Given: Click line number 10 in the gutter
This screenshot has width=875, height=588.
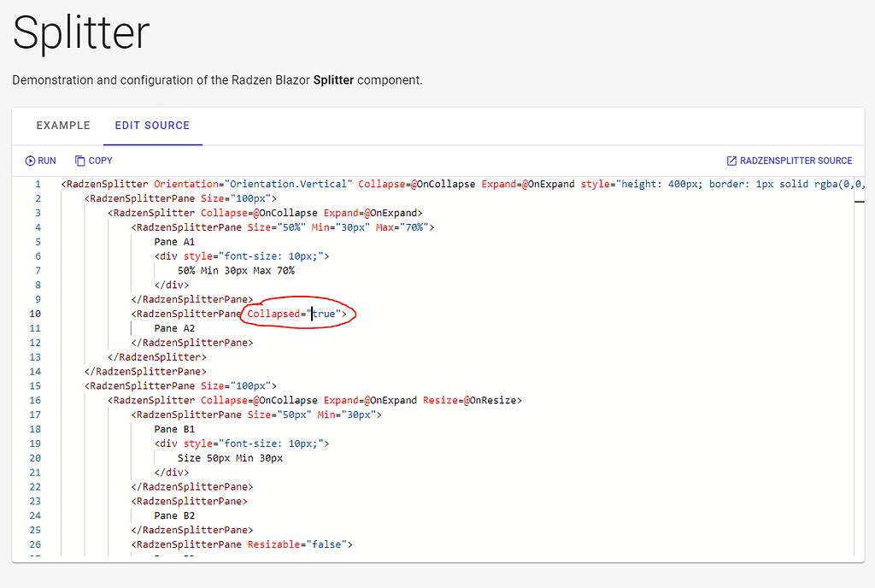Looking at the screenshot, I should 35,313.
